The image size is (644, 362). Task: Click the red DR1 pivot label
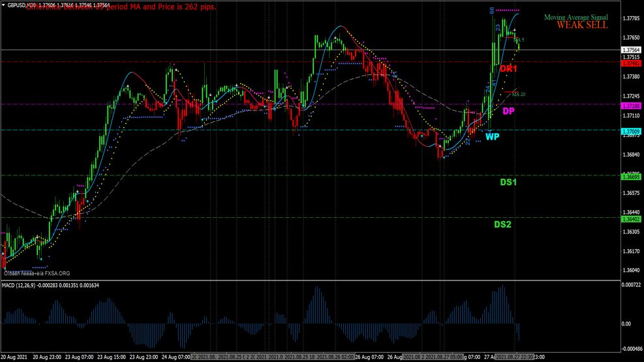pos(508,68)
